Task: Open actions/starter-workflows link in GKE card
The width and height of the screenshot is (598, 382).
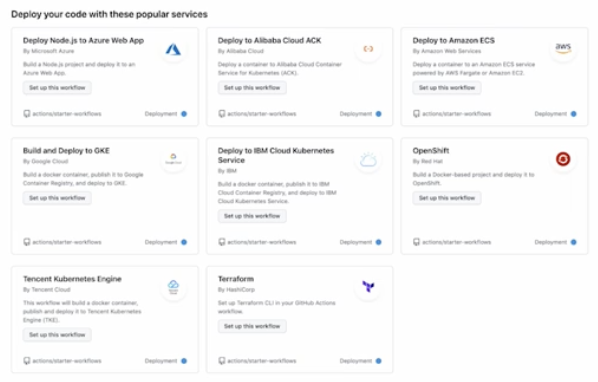Action: pos(67,242)
